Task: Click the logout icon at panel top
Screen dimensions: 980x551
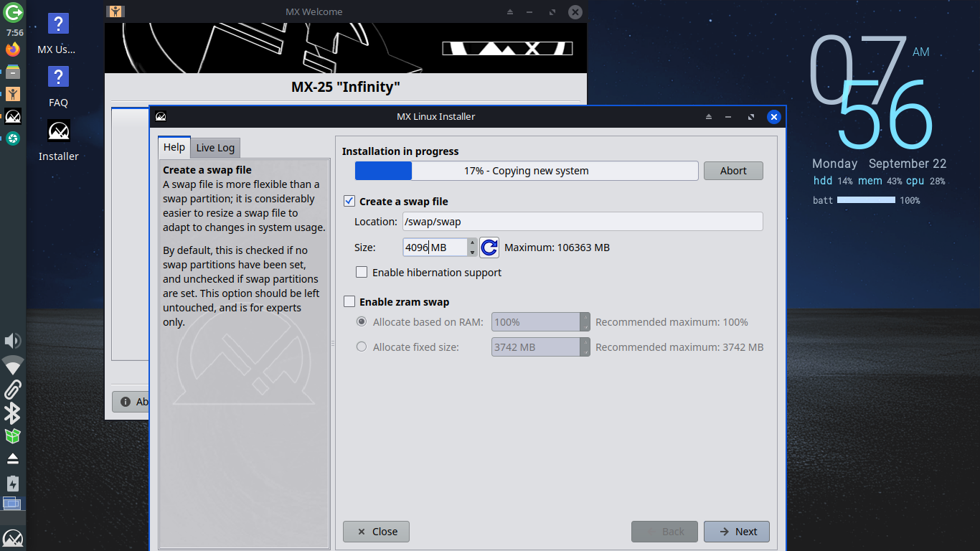Action: pyautogui.click(x=13, y=12)
